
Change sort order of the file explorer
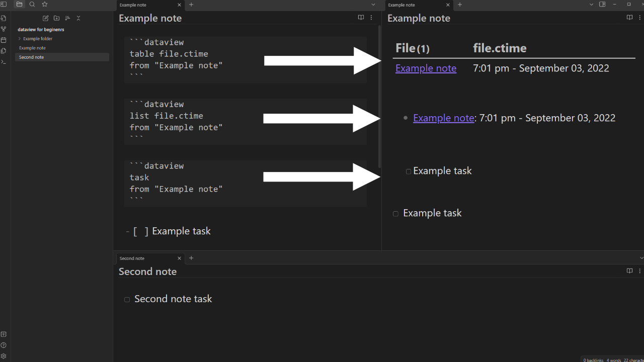click(67, 18)
